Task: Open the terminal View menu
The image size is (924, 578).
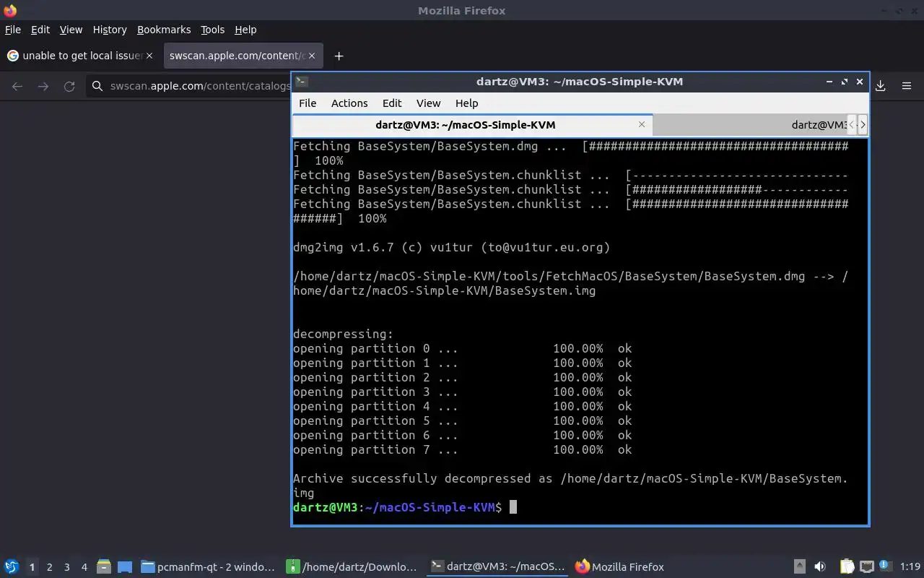Action: pos(428,103)
